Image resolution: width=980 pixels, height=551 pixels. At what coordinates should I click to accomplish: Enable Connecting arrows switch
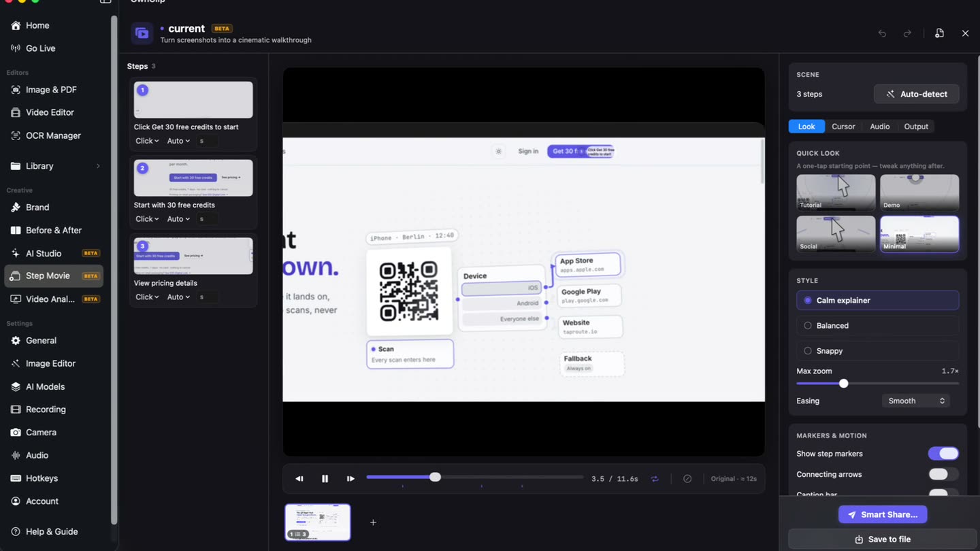tap(943, 474)
